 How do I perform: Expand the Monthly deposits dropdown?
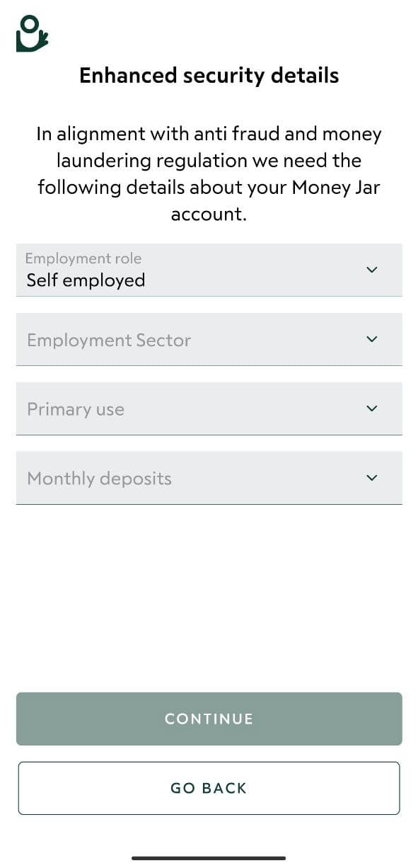[209, 478]
